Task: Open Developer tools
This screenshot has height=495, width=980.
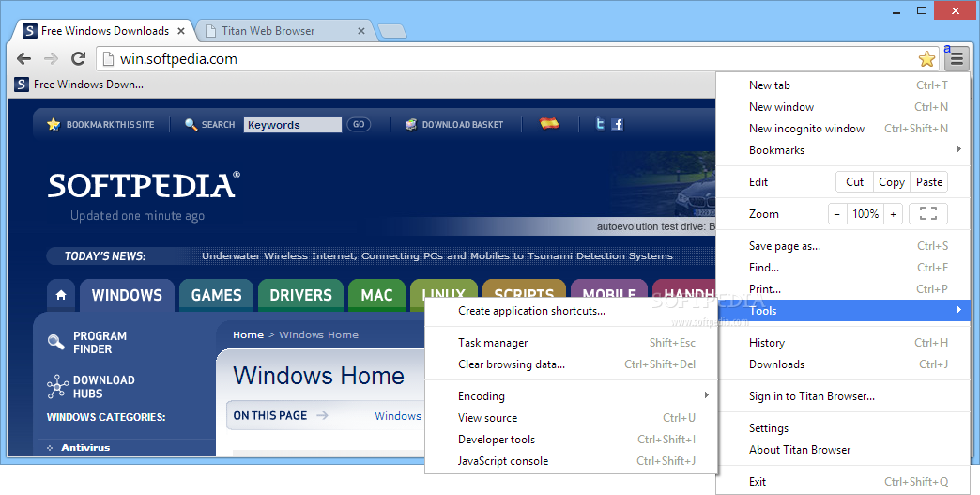Action: click(x=571, y=440)
